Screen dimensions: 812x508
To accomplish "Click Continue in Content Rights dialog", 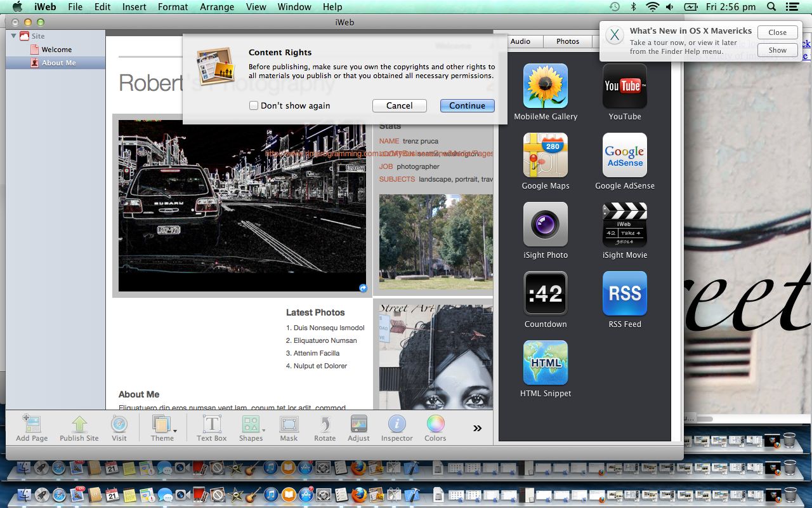I will [x=468, y=105].
